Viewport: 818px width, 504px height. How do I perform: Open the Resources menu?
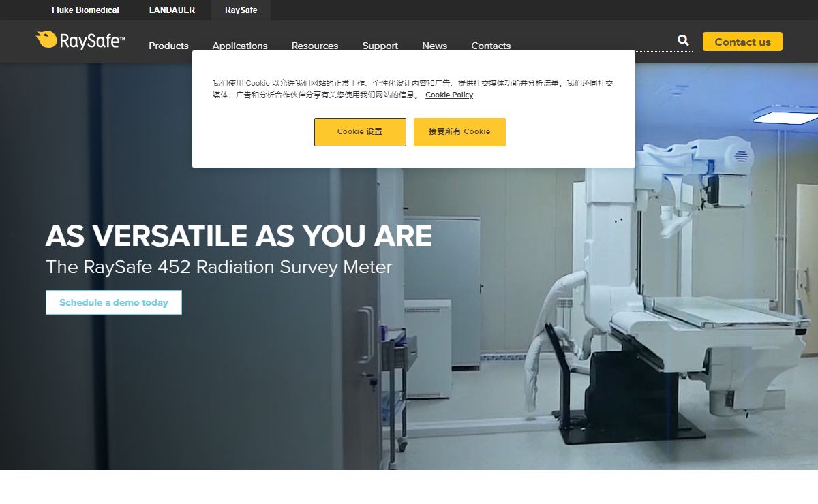click(x=315, y=46)
